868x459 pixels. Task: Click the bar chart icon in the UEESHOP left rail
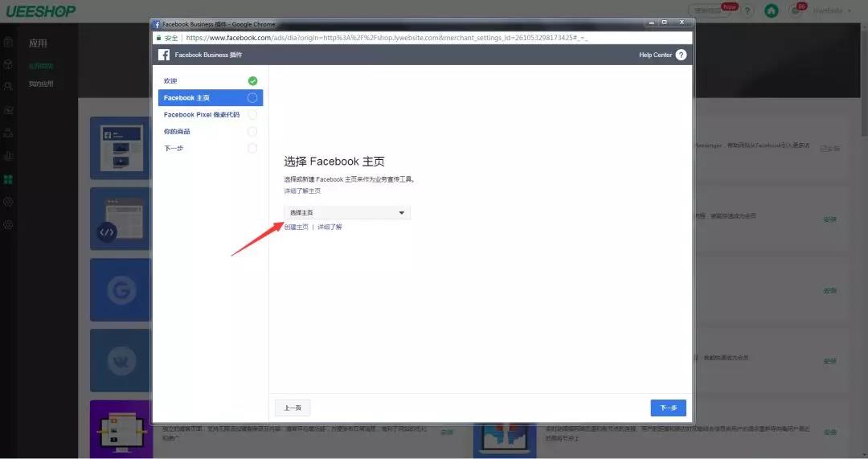(x=8, y=156)
